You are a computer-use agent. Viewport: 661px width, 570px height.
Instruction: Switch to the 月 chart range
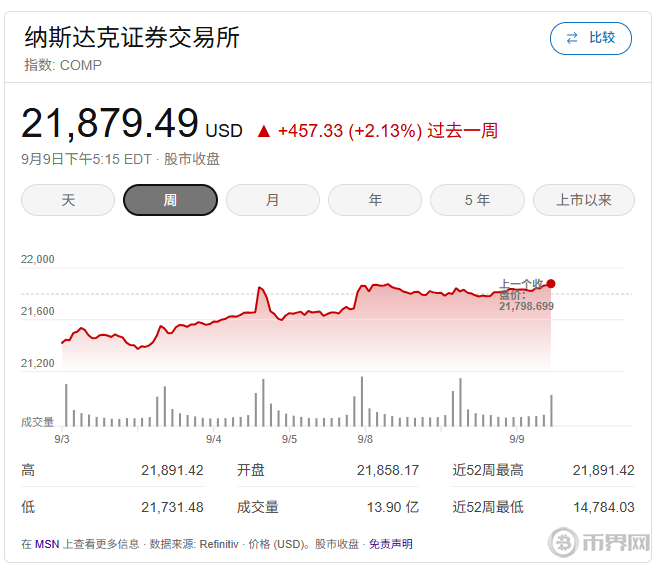point(272,200)
